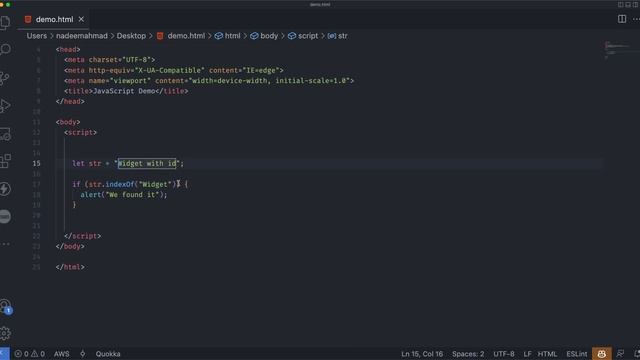The image size is (640, 360).
Task: Open the Search view in the activity bar
Action: point(5,49)
